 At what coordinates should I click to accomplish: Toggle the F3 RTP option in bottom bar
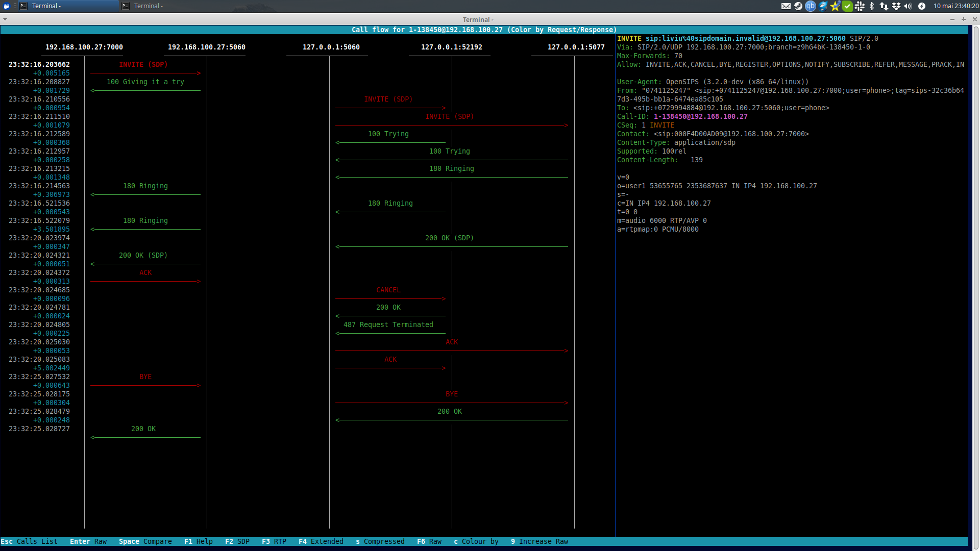[274, 541]
